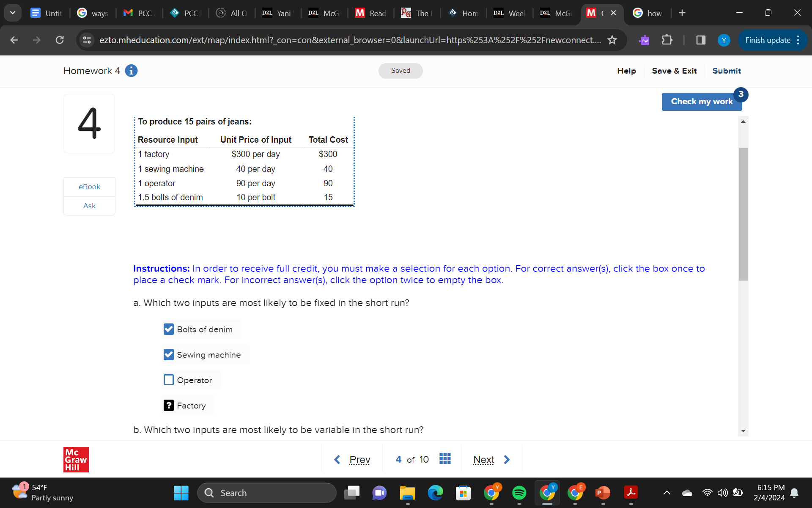Image resolution: width=812 pixels, height=508 pixels.
Task: Uncheck the Bolts of denim checkbox
Action: (x=169, y=329)
